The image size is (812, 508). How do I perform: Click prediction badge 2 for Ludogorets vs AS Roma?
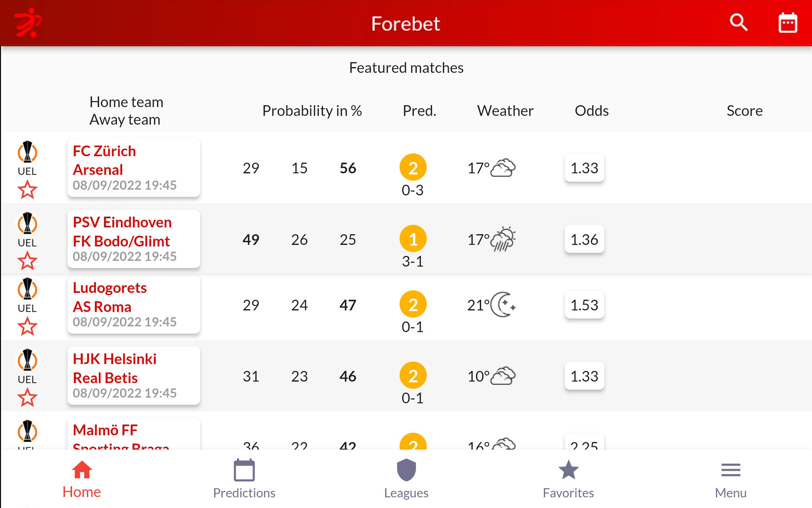pyautogui.click(x=412, y=304)
